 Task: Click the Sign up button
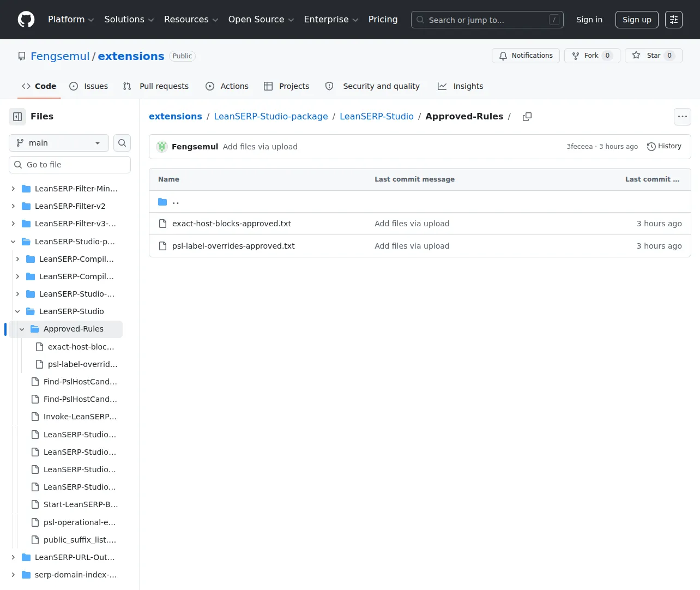637,20
